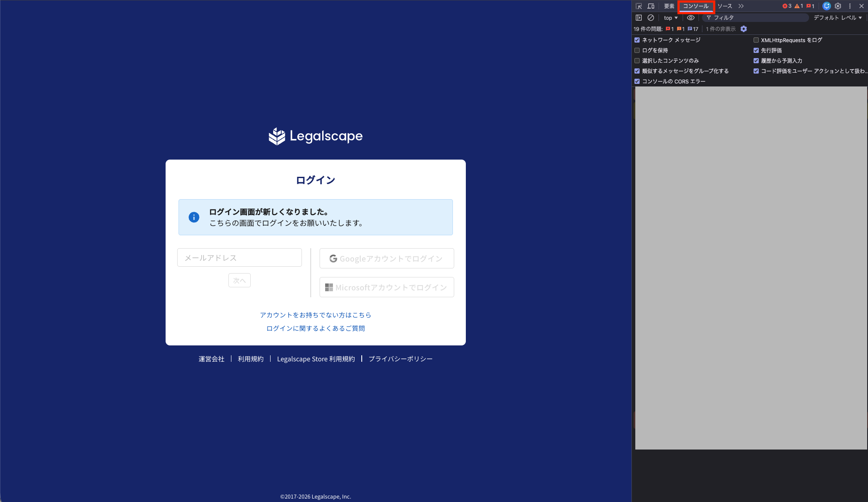
Task: Click the Legalscape logo
Action: pyautogui.click(x=316, y=136)
